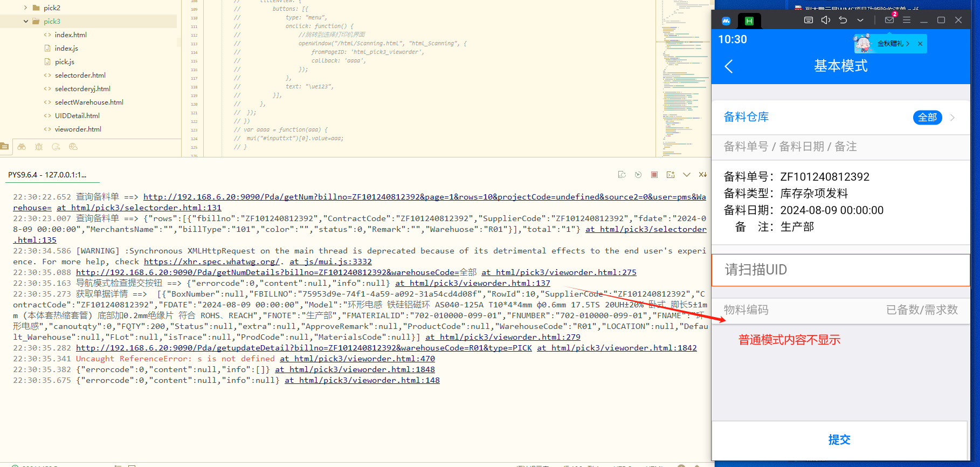This screenshot has width=980, height=467.
Task: Click the 请扫描UID input field
Action: [840, 270]
